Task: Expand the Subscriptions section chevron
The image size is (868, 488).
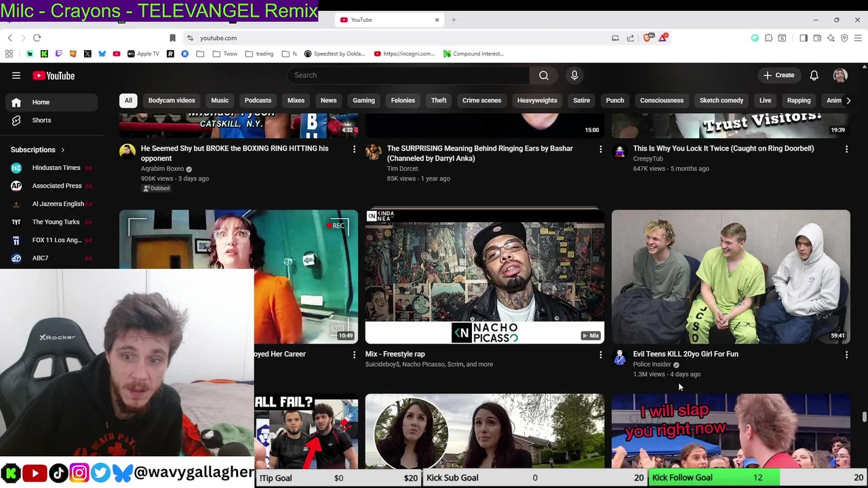Action: pyautogui.click(x=62, y=150)
